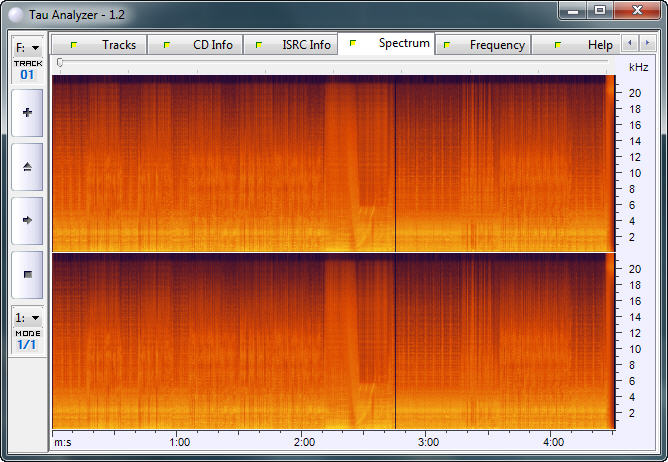Viewport: 668px width, 462px height.
Task: Click the position slider handle above the spectrogram
Action: (x=60, y=63)
